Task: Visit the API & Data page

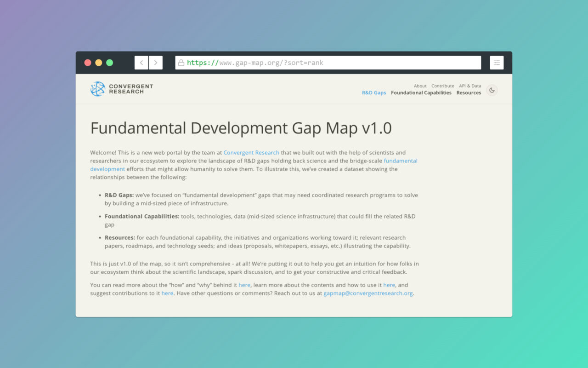Action: click(470, 86)
